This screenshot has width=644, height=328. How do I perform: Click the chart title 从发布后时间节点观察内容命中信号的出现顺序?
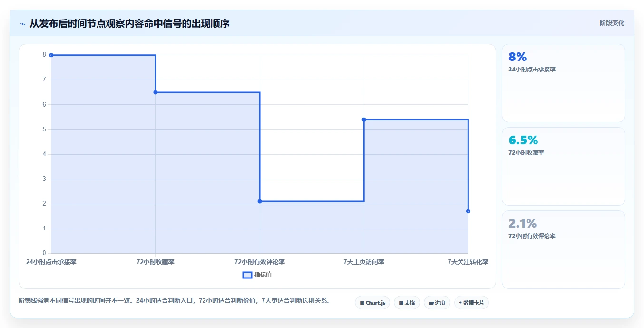(129, 23)
